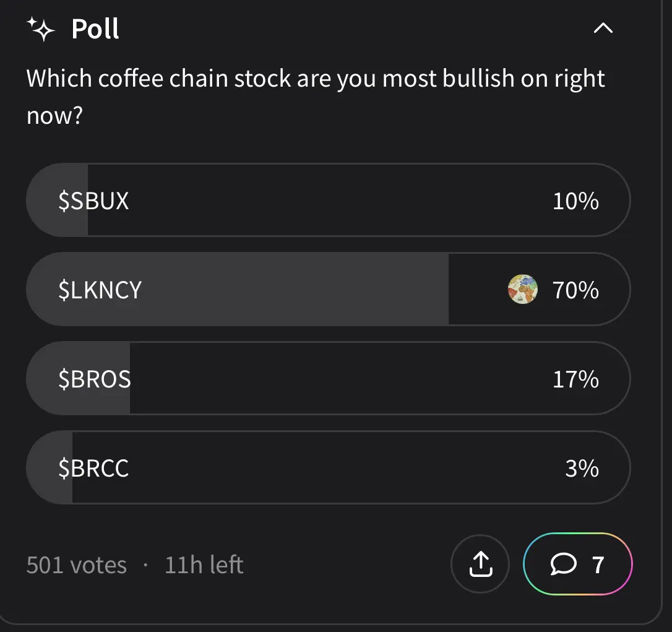Click the sparkle icon beside Poll
This screenshot has height=632, width=672.
pos(41,28)
